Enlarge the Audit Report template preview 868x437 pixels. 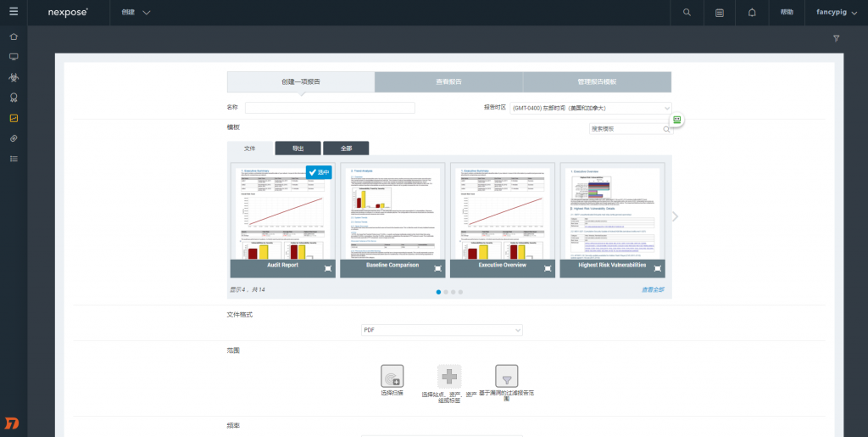(x=328, y=268)
